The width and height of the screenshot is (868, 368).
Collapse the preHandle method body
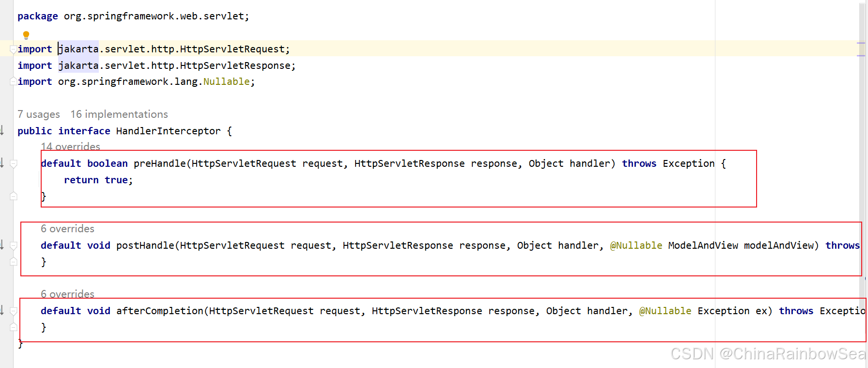[14, 164]
